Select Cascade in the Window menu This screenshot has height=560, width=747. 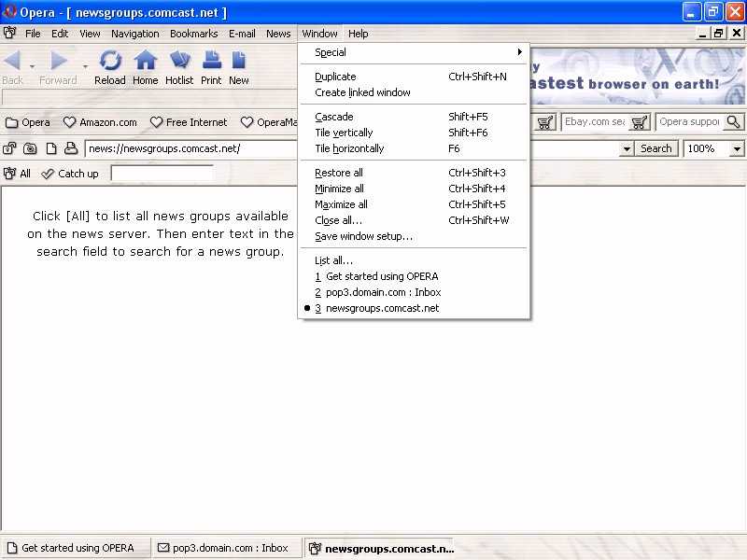[x=334, y=117]
